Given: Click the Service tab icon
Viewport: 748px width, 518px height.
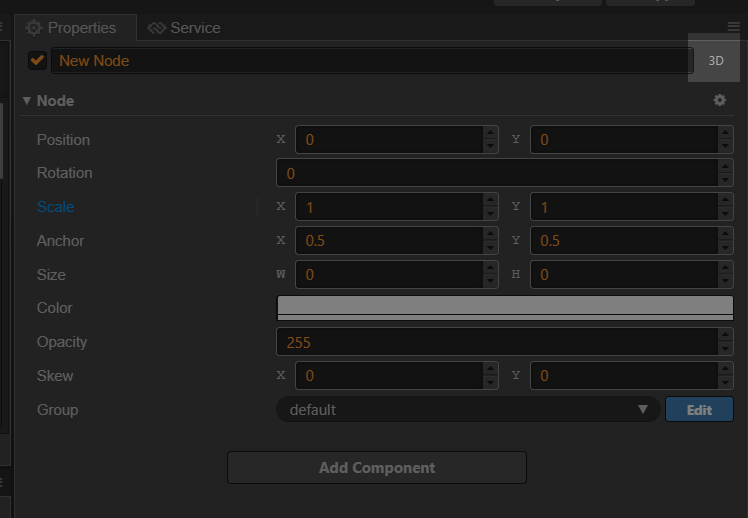Looking at the screenshot, I should (x=157, y=28).
